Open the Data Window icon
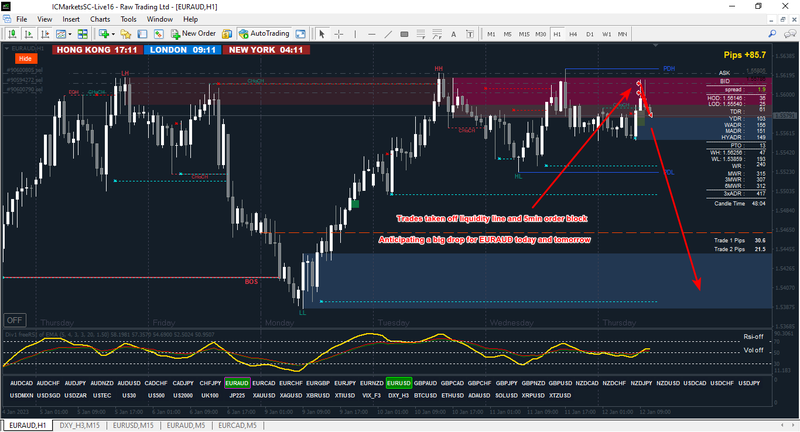The width and height of the screenshot is (800, 432). coord(142,34)
